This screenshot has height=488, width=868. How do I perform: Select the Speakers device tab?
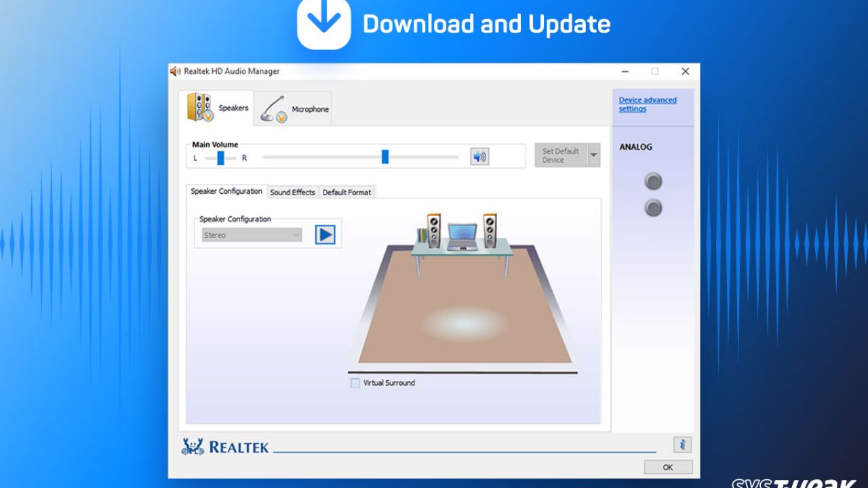217,108
